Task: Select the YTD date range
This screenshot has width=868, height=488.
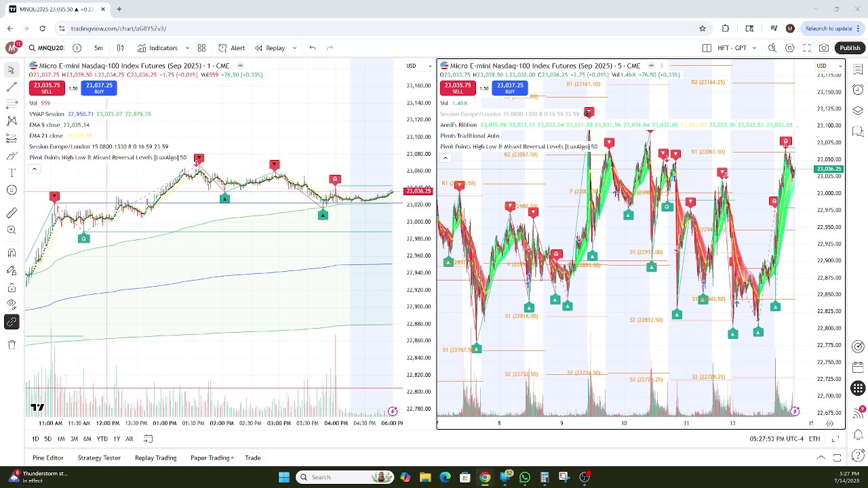Action: (x=102, y=439)
